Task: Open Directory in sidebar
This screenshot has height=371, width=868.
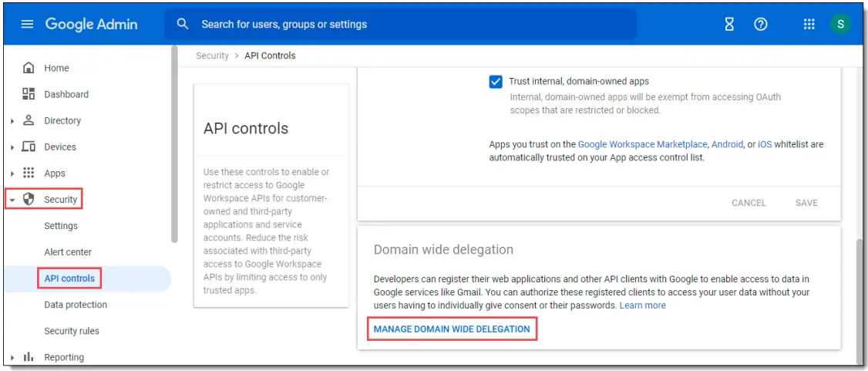Action: [62, 121]
